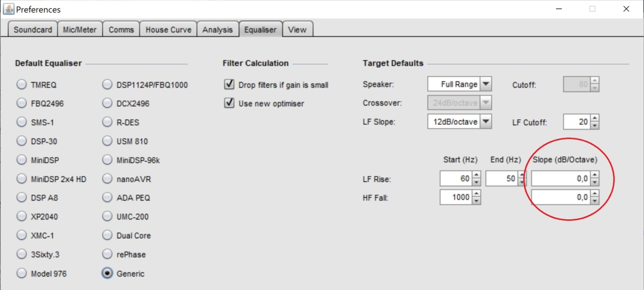Select the nanoAVR radio button
This screenshot has height=290, width=644.
(x=107, y=179)
